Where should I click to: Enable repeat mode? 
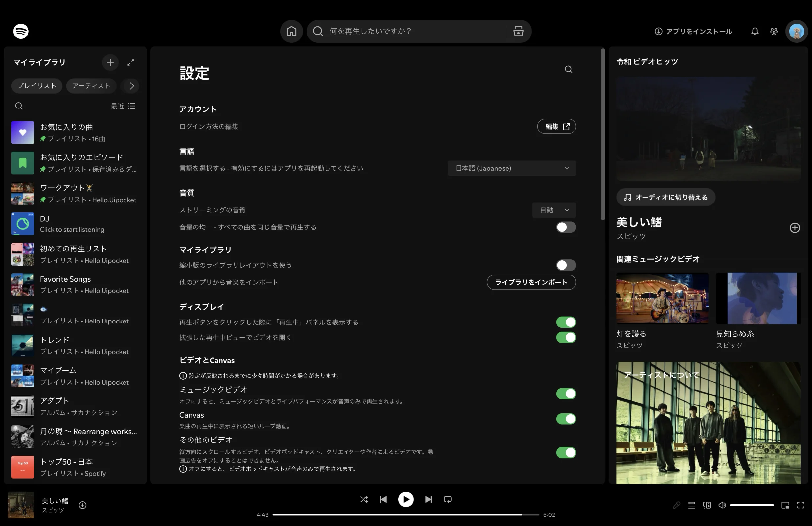tap(448, 499)
